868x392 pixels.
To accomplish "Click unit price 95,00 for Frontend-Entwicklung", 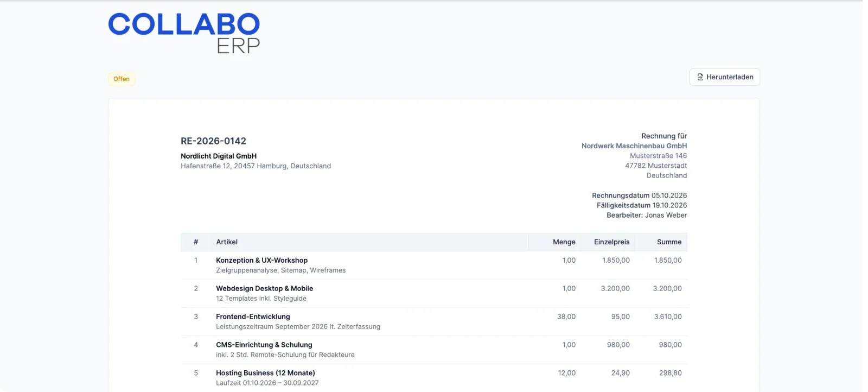I will coord(621,317).
